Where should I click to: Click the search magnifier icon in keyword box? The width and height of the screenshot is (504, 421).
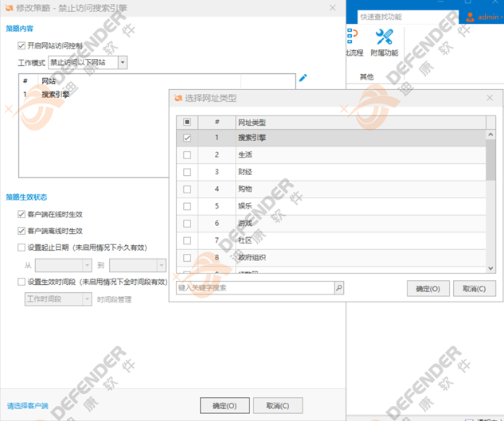[339, 287]
